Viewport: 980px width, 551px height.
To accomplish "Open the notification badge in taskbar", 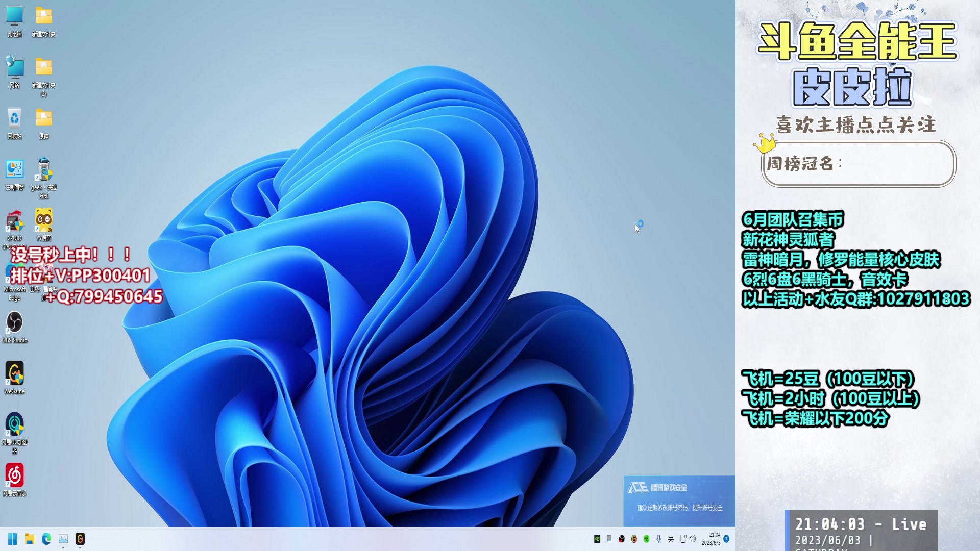I will [726, 539].
